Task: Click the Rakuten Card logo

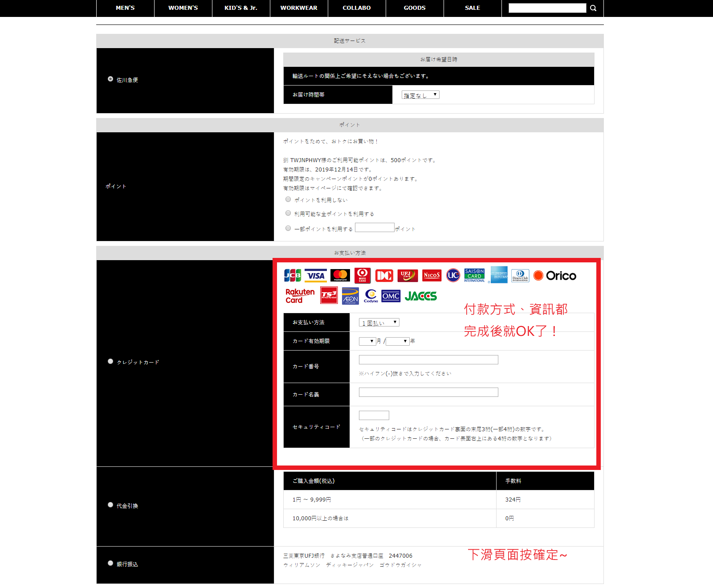Action: pos(300,296)
